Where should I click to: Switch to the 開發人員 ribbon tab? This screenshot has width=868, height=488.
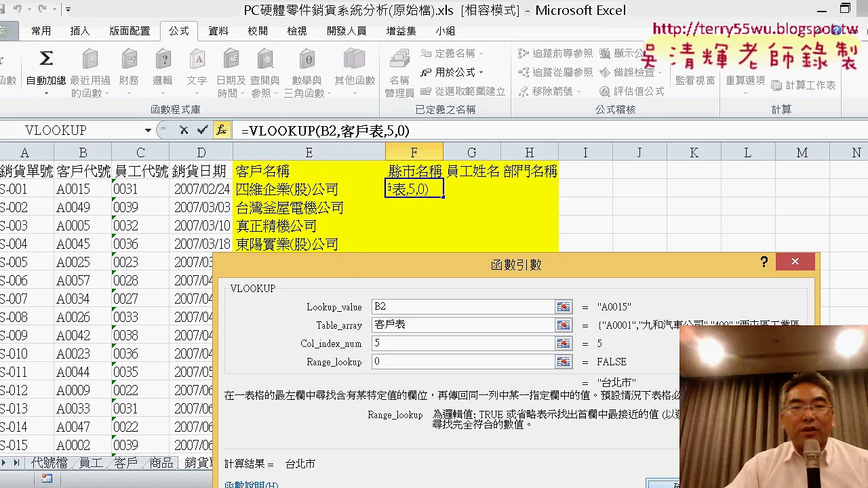coord(347,30)
